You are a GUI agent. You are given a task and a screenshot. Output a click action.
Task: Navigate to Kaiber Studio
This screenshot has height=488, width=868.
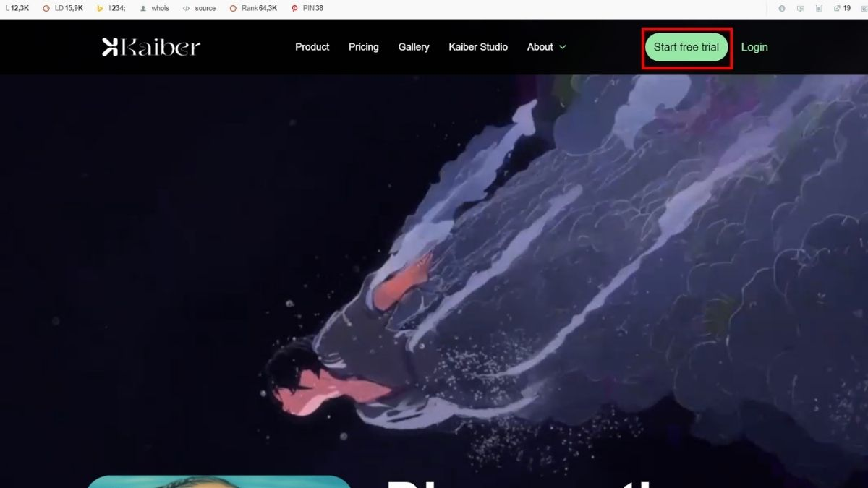pos(478,47)
